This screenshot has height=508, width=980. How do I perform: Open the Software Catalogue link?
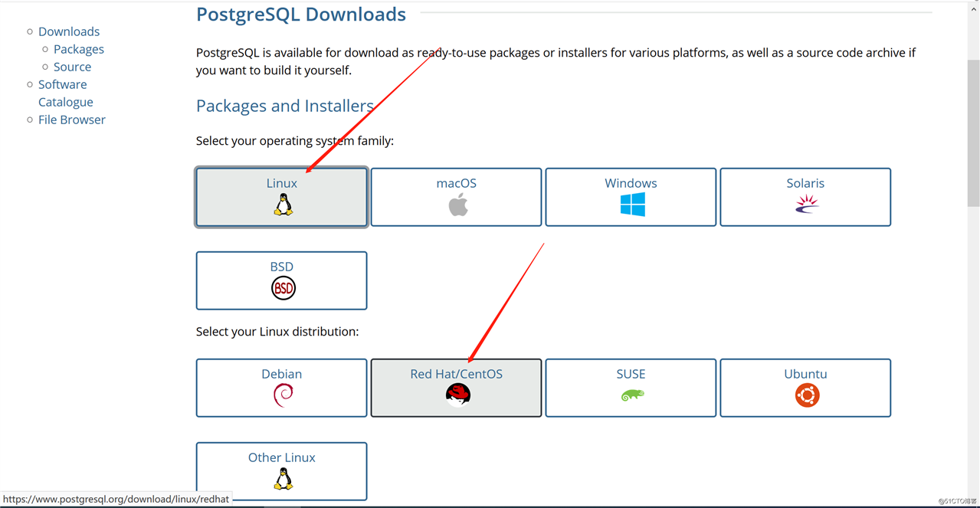tap(65, 93)
